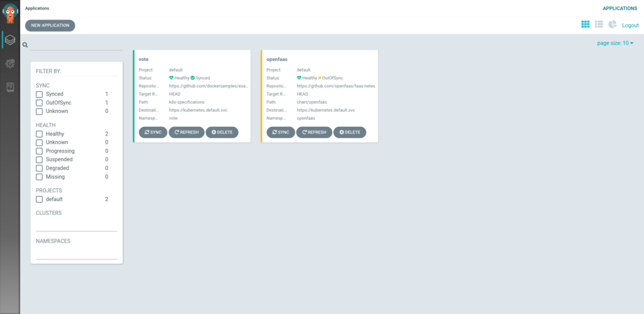The image size is (644, 314).
Task: Delete the vote application
Action: point(222,132)
